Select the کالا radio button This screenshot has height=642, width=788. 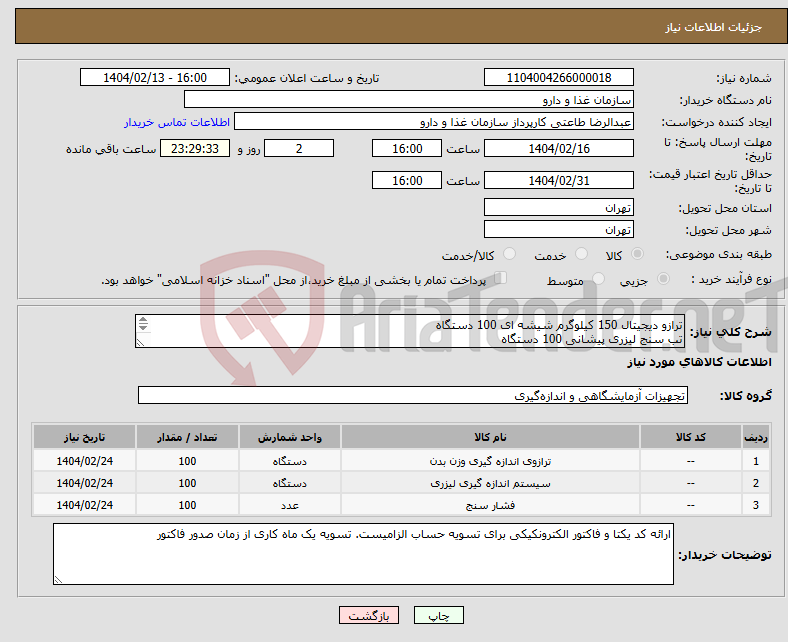(637, 254)
